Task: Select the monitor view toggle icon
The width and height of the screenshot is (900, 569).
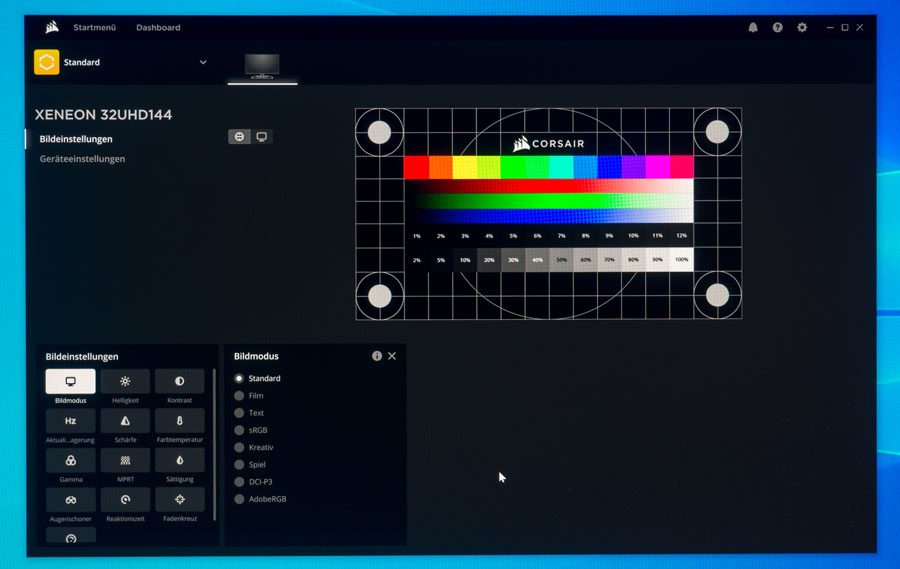Action: click(x=262, y=137)
